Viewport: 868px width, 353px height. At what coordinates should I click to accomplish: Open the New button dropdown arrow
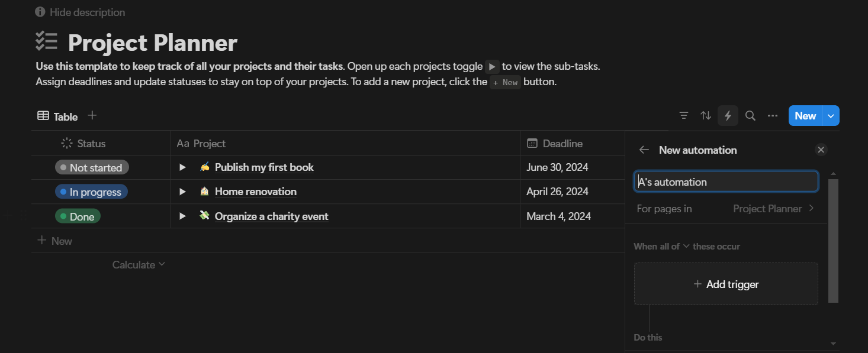coord(831,116)
